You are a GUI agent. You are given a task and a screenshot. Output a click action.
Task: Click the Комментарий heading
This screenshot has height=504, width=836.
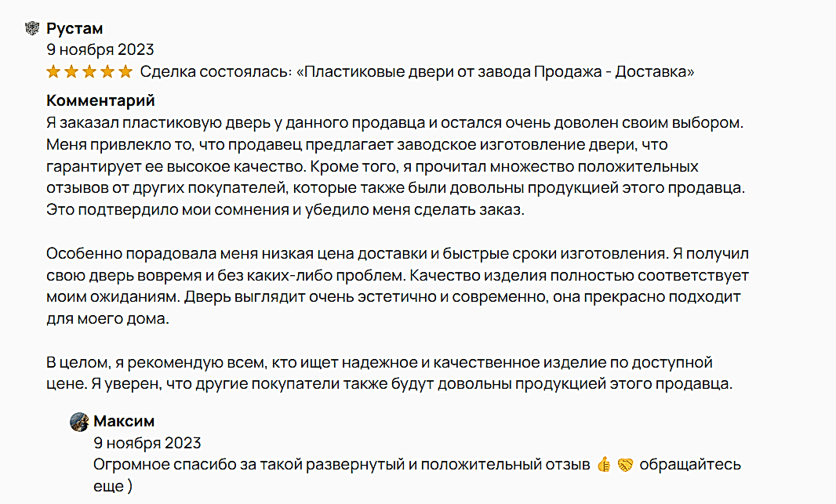pos(100,100)
